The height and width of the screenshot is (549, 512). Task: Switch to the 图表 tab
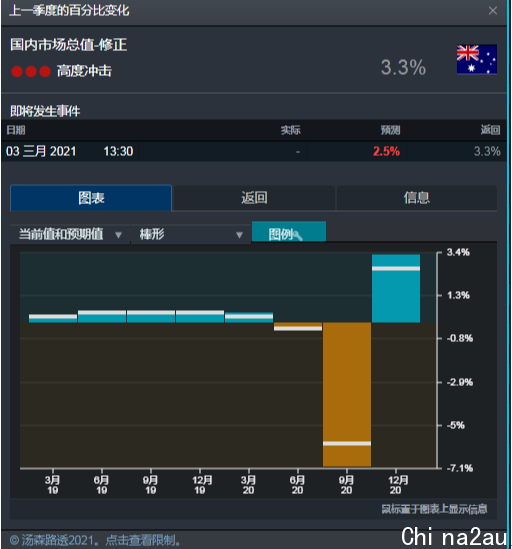point(91,198)
